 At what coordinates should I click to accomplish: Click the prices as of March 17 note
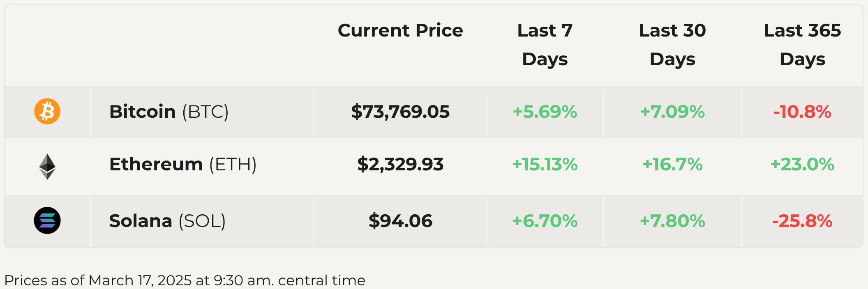click(185, 280)
